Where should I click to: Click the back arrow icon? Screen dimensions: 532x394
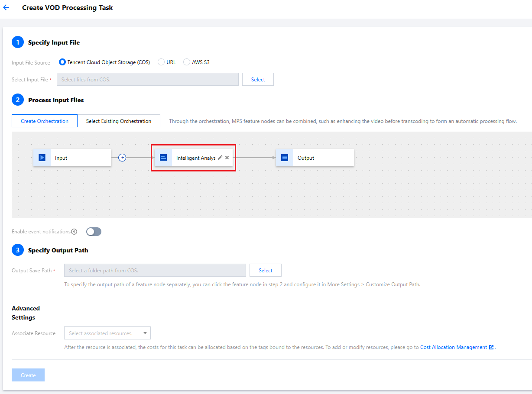6,8
